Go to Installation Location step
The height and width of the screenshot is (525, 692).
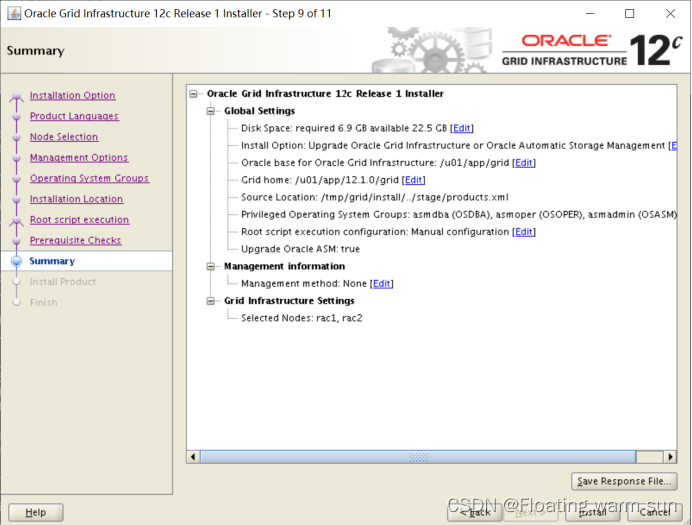coord(76,199)
